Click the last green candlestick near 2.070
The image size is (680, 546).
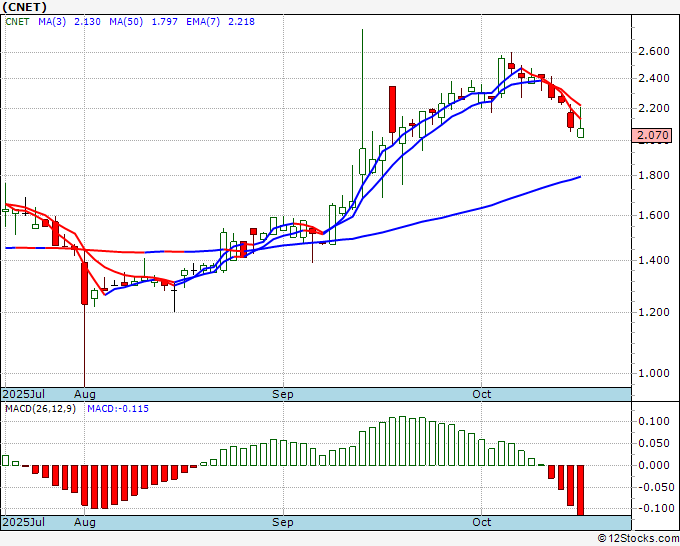pos(580,133)
